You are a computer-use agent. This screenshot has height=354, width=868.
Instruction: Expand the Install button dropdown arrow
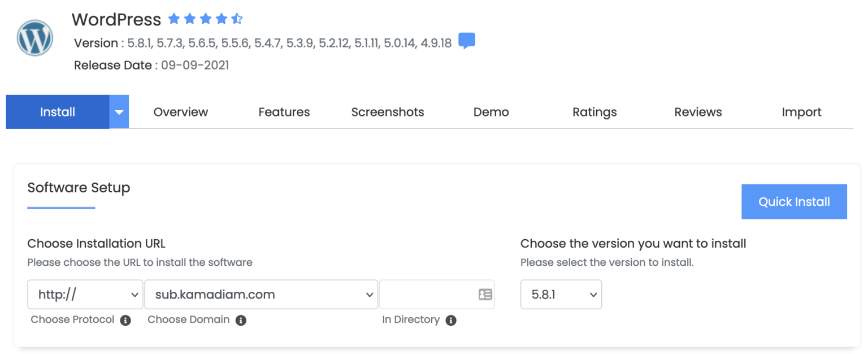coord(119,112)
